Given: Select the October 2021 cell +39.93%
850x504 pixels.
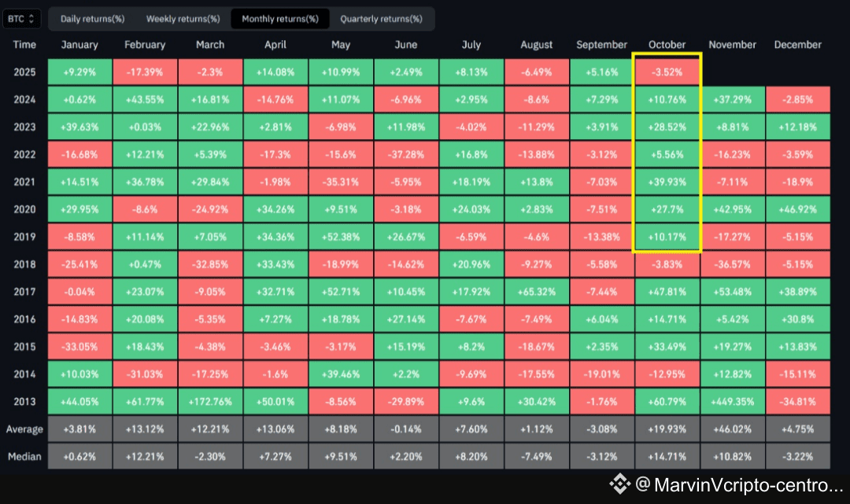Looking at the screenshot, I should [667, 182].
